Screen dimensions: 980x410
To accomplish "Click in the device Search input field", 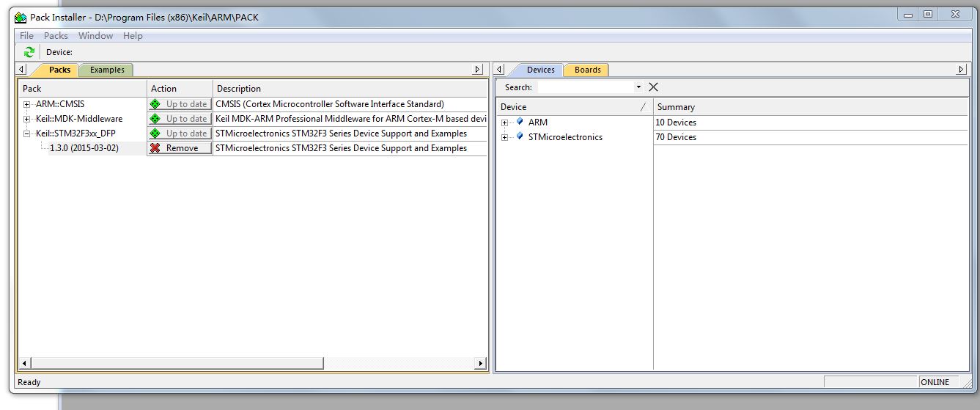I will click(585, 87).
